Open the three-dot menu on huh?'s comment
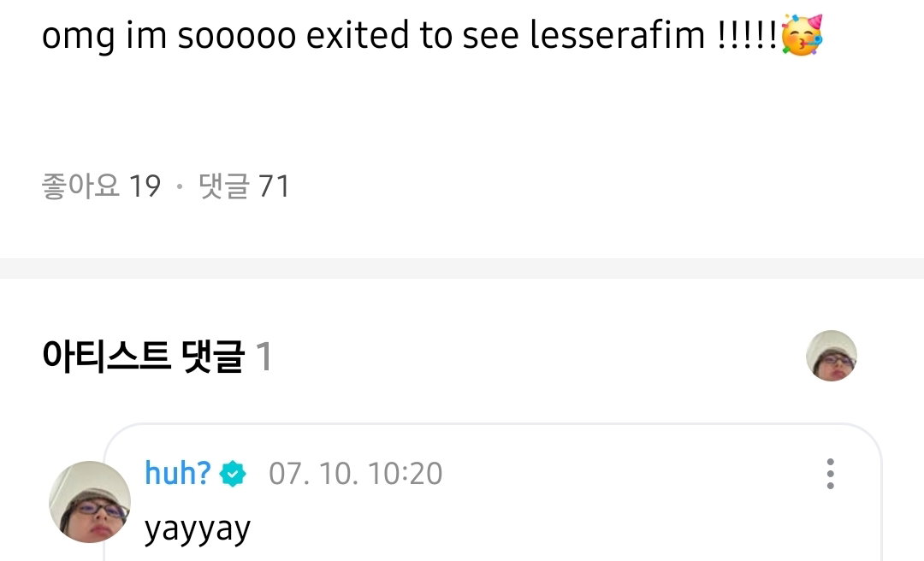924x561 pixels. point(830,474)
